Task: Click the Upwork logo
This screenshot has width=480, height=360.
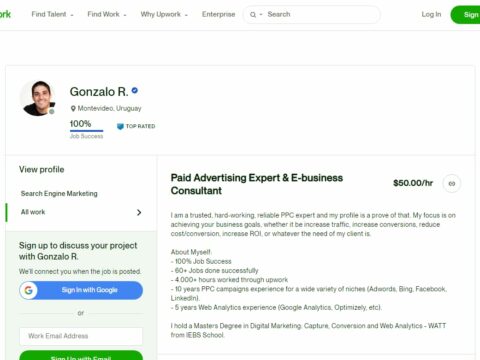Action: tap(5, 14)
